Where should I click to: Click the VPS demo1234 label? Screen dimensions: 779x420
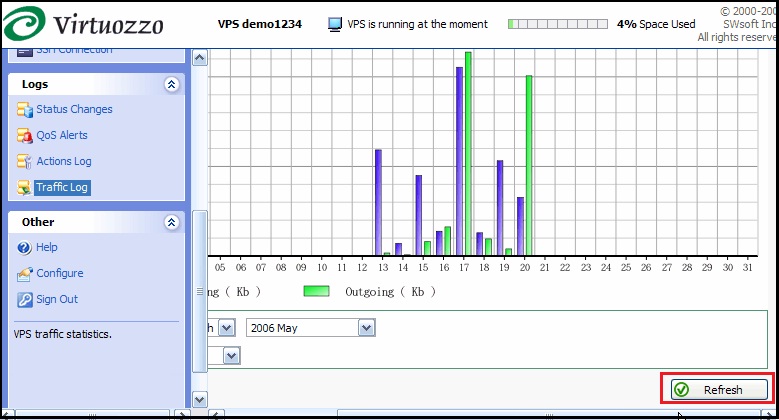click(x=260, y=24)
